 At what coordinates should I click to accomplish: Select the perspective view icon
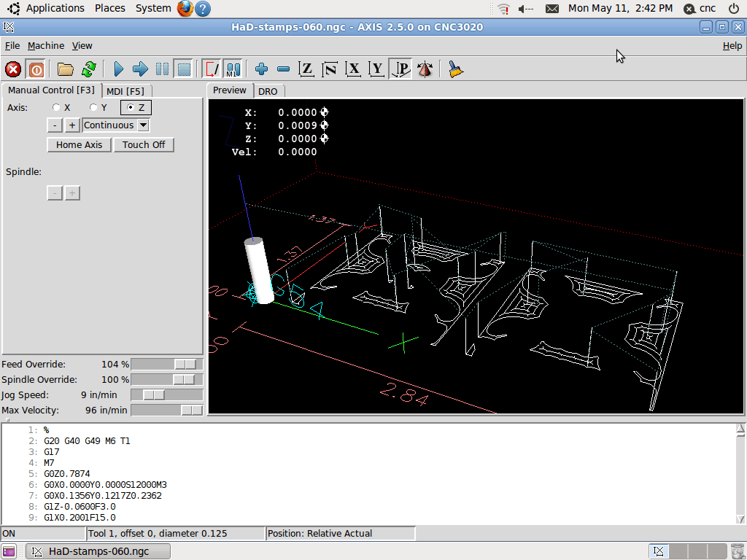pyautogui.click(x=400, y=69)
